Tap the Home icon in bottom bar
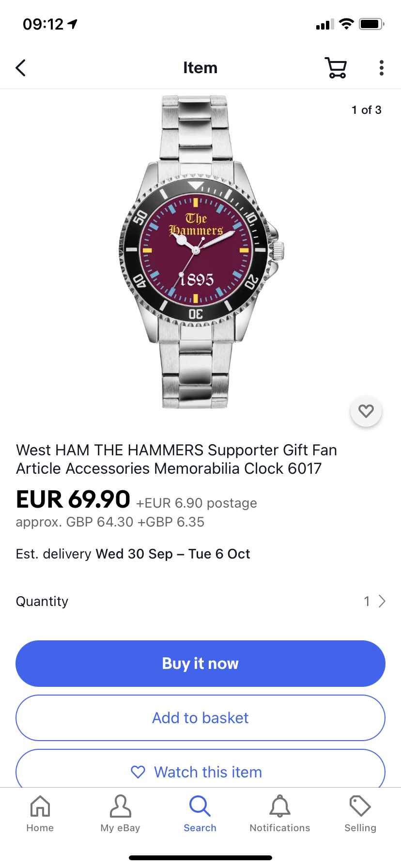The height and width of the screenshot is (868, 401). tap(40, 814)
